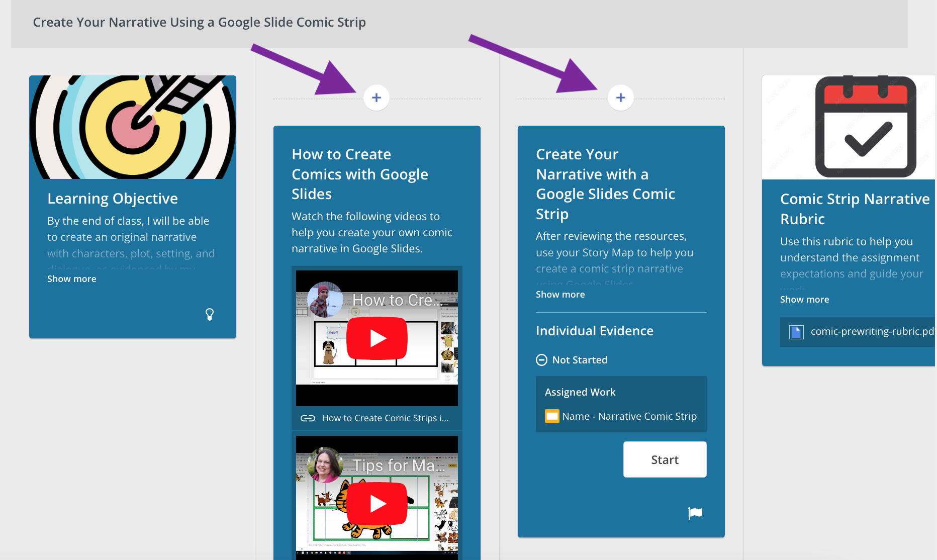Expand Show more on Comic Strip Narrative Rubric card
The height and width of the screenshot is (560, 937).
805,300
